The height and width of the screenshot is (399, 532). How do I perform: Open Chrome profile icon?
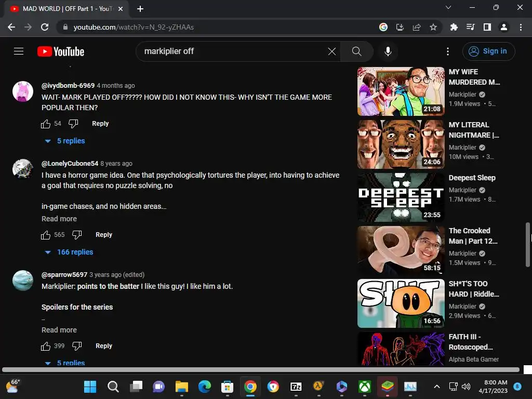click(x=503, y=27)
